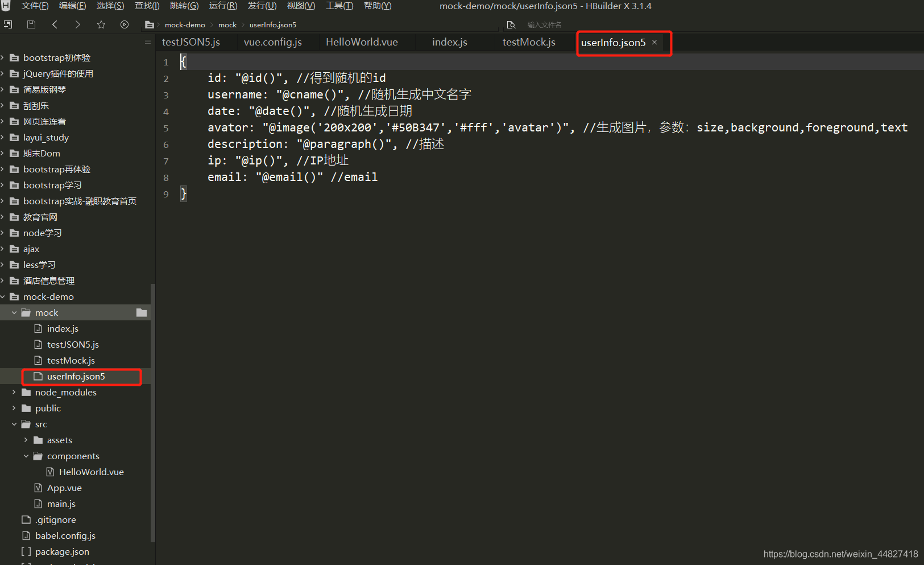Close the userInfo.json5 tab

click(x=654, y=42)
